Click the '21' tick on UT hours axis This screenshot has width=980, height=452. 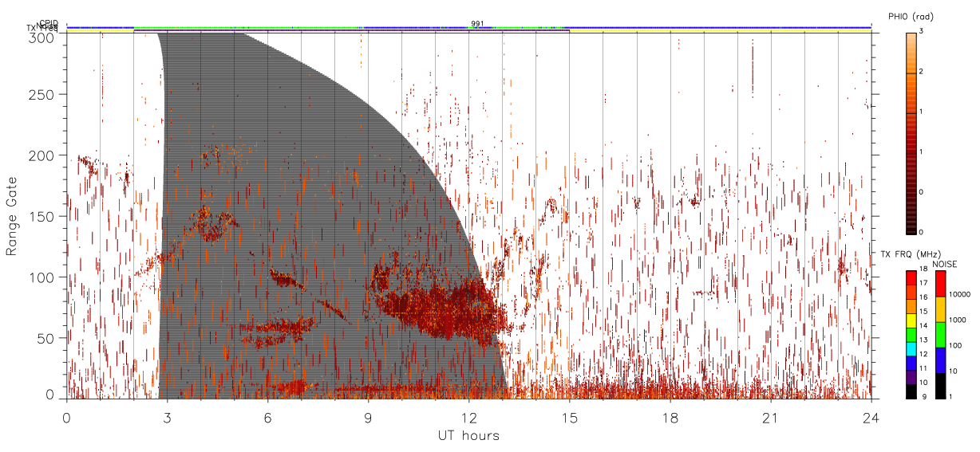[770, 417]
